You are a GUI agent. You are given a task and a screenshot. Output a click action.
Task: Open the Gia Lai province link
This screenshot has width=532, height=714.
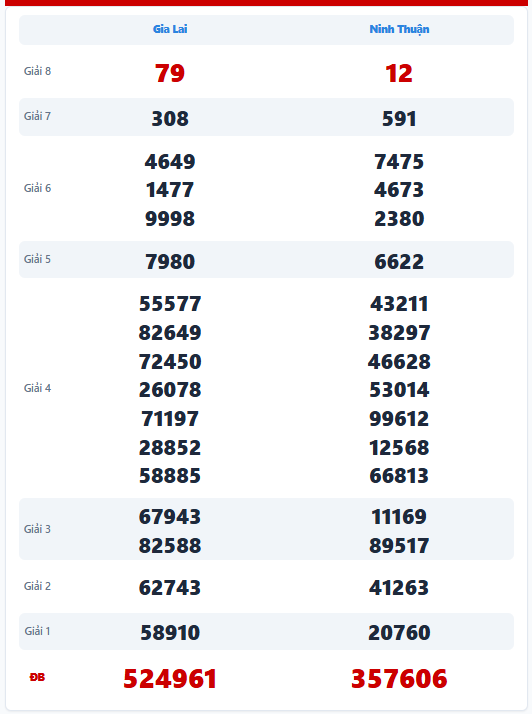[170, 29]
